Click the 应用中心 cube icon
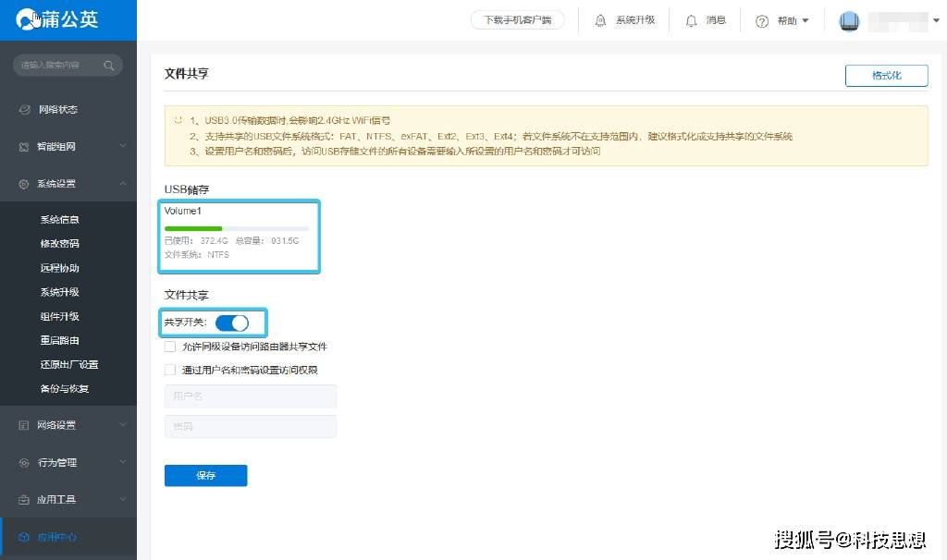 (24, 537)
